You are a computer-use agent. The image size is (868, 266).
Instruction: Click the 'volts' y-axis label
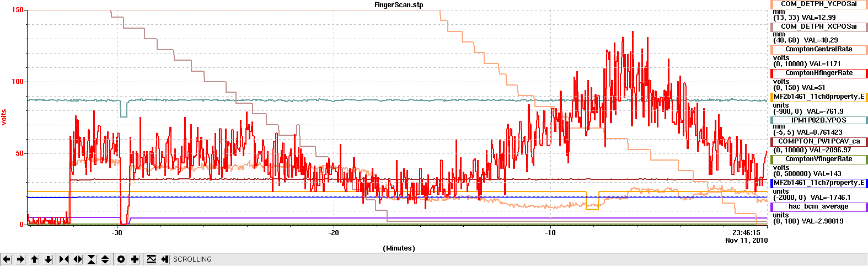tap(4, 117)
